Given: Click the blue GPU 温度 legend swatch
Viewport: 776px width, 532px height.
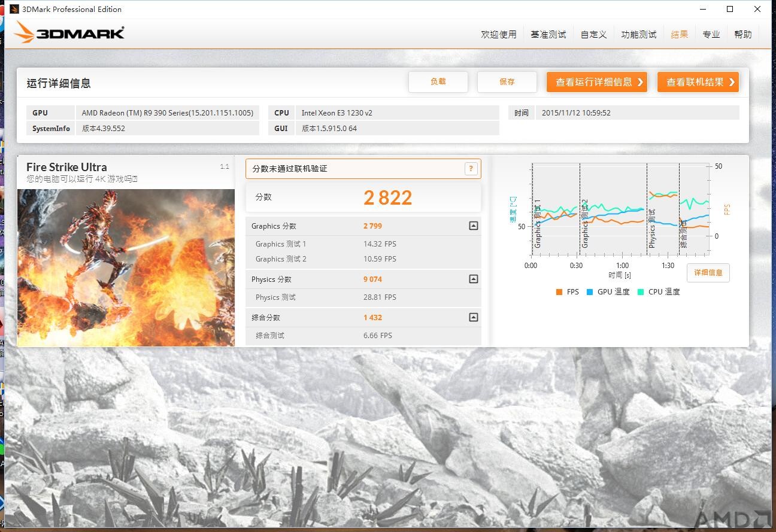Looking at the screenshot, I should point(590,292).
